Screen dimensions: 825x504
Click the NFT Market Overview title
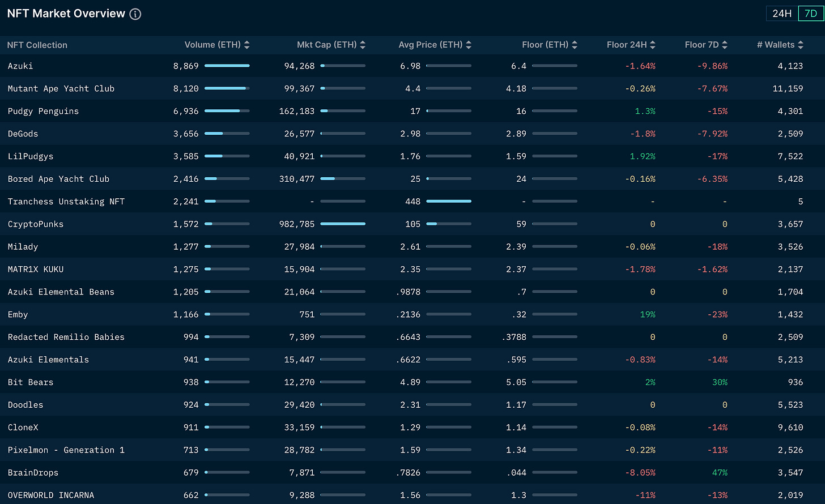tap(66, 14)
